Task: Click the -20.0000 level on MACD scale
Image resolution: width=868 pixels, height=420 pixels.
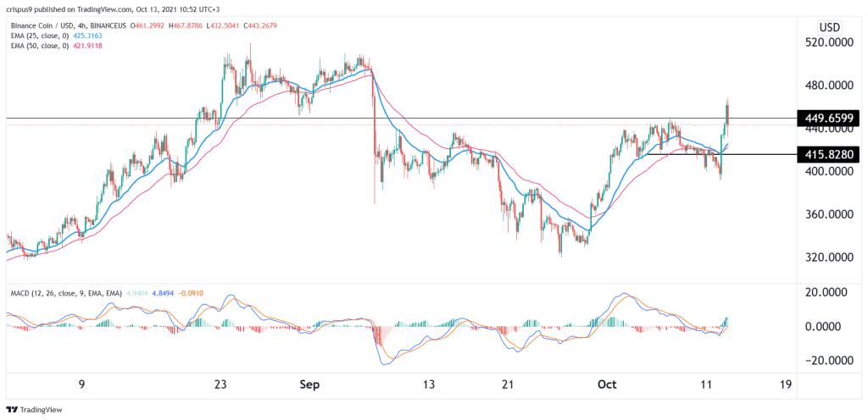Action: coord(827,361)
